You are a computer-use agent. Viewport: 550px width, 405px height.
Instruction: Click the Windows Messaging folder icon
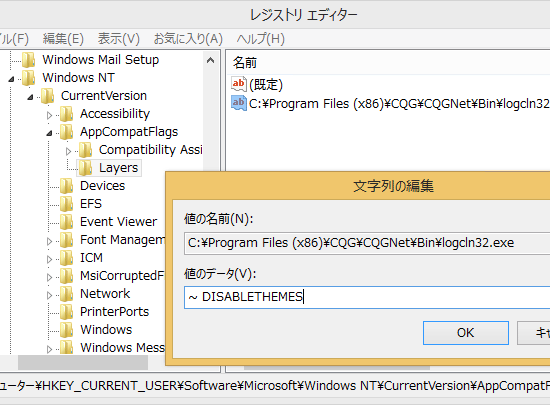click(66, 348)
